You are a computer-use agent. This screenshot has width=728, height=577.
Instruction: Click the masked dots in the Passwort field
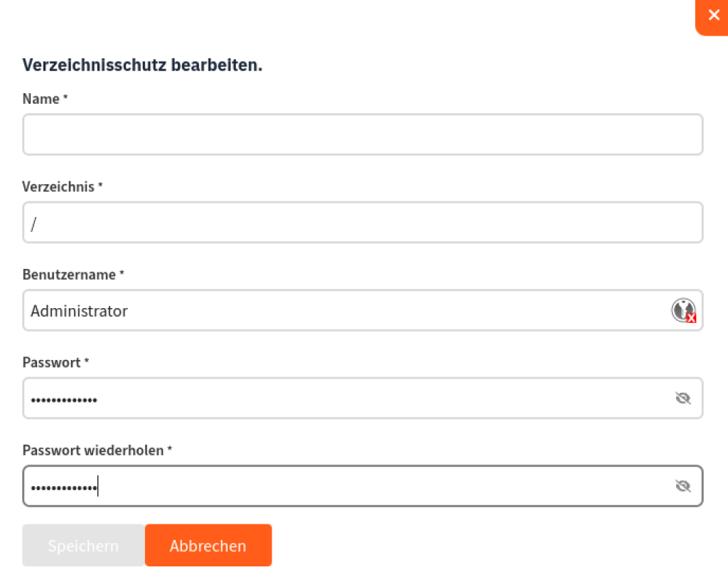(64, 400)
